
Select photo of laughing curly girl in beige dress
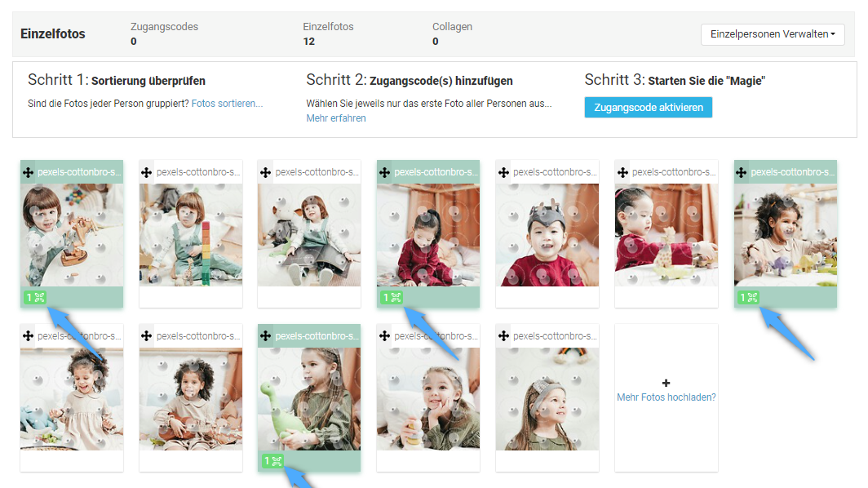(72, 399)
